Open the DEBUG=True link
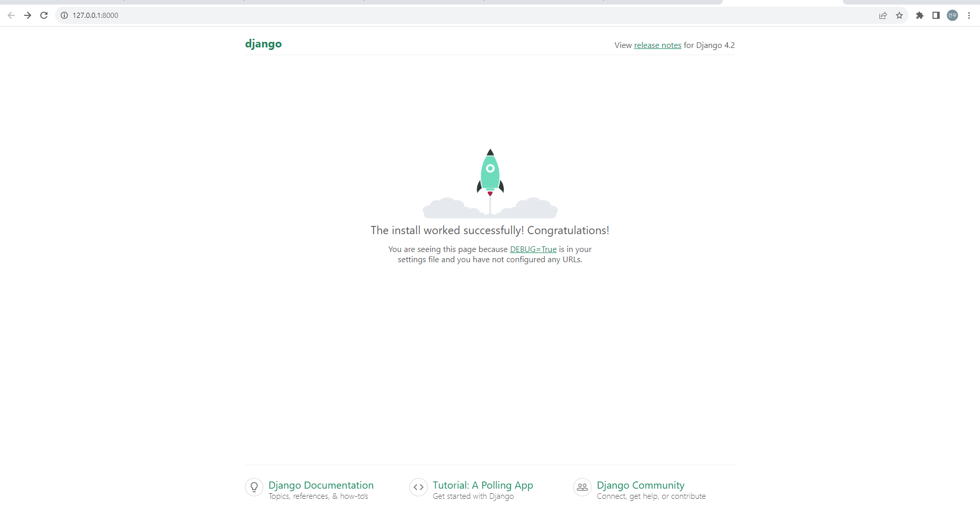The height and width of the screenshot is (506, 980). (533, 249)
